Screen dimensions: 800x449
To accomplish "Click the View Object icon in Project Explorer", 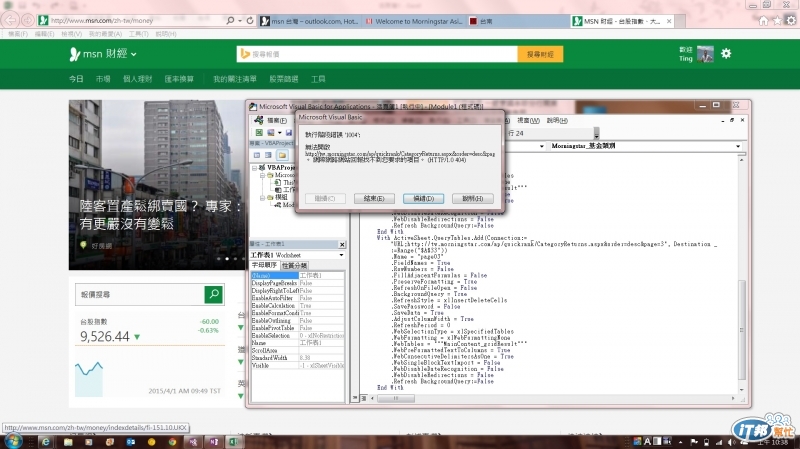I will [268, 155].
